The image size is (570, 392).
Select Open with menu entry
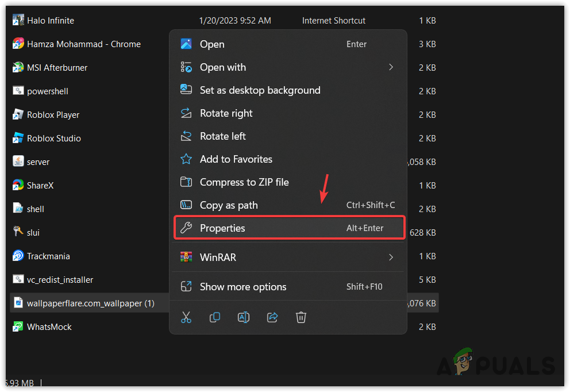[288, 67]
